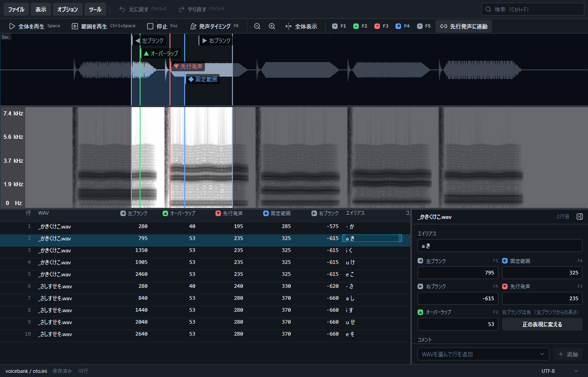Image resolution: width=588 pixels, height=377 pixels.
Task: Open the ファイル menu
Action: (x=16, y=9)
